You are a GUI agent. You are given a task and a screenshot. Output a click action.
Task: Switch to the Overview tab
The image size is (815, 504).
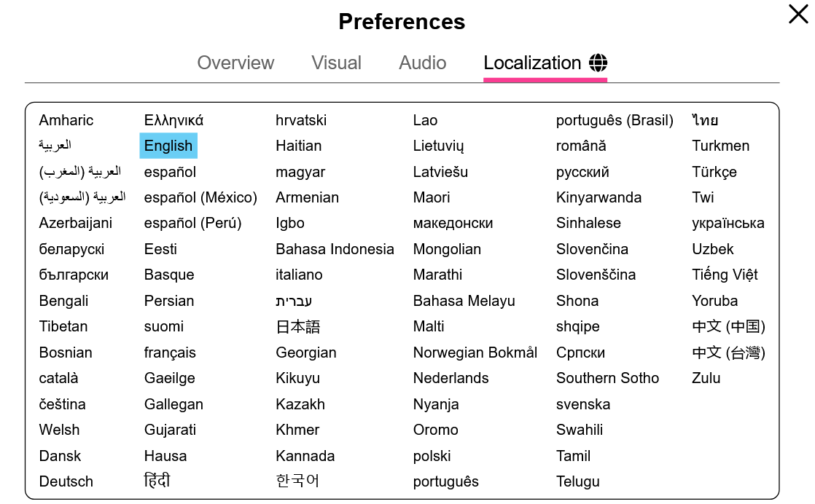(x=235, y=63)
